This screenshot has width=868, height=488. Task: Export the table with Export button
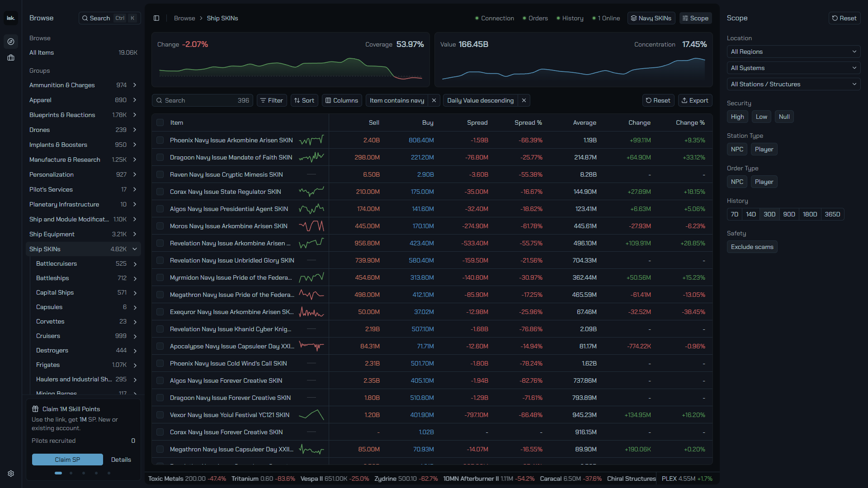point(695,100)
